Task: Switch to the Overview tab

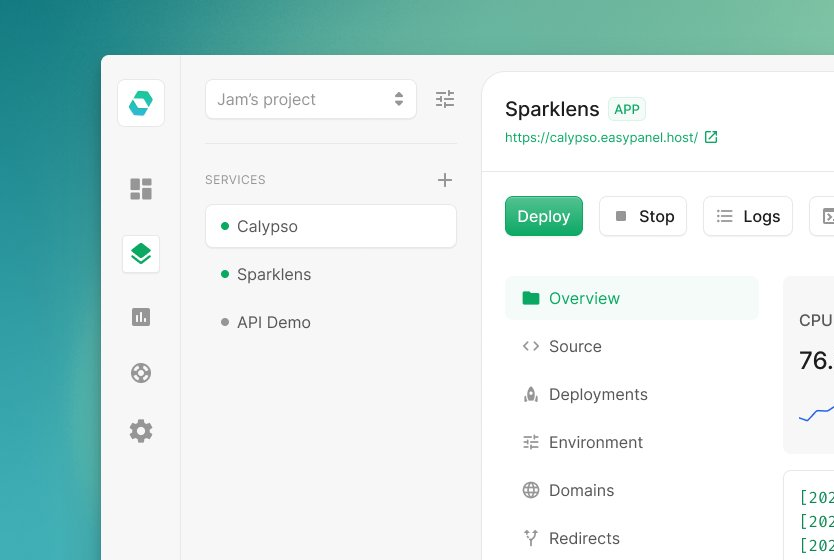Action: pos(632,298)
